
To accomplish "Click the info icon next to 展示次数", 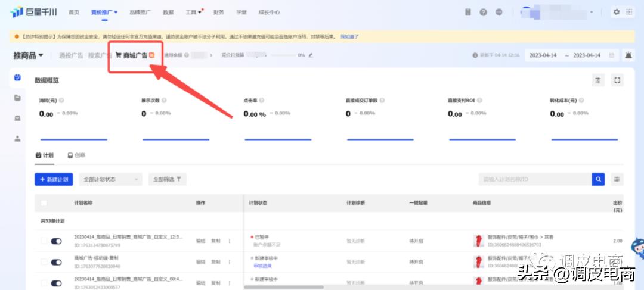I will [164, 101].
